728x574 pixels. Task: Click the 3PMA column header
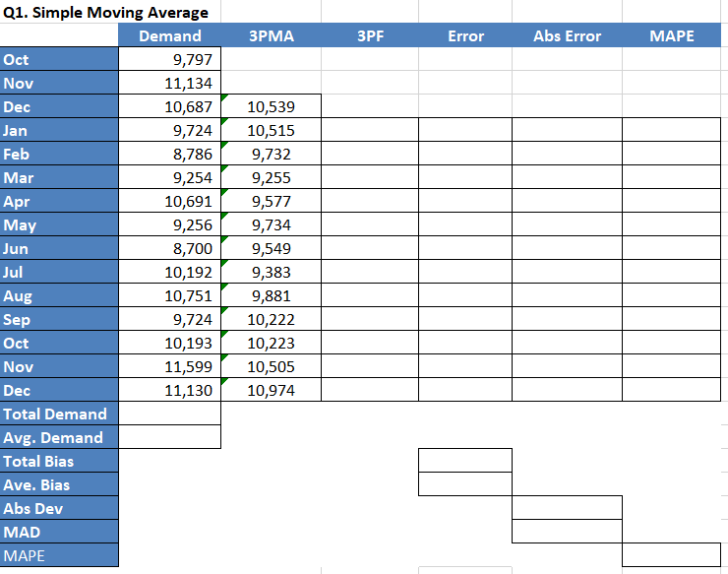(x=272, y=35)
